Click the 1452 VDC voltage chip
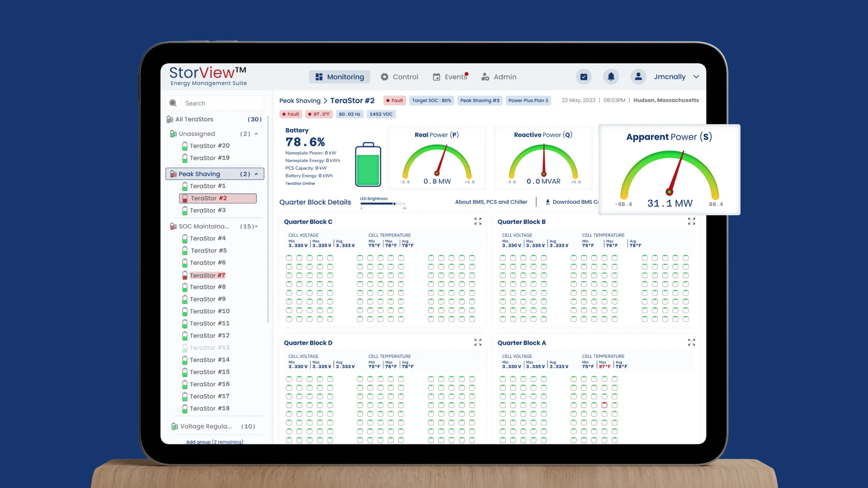 pos(381,114)
